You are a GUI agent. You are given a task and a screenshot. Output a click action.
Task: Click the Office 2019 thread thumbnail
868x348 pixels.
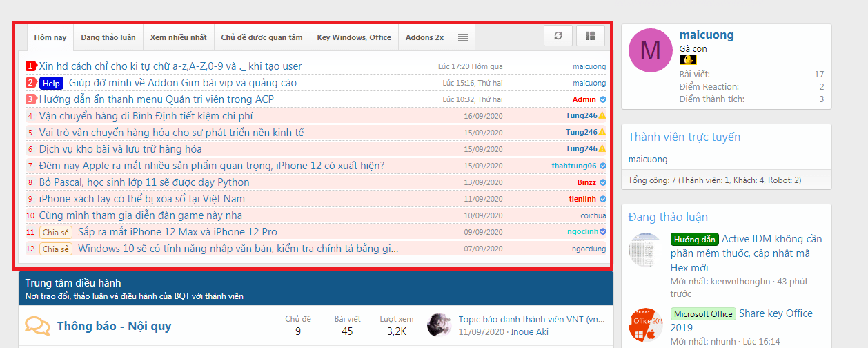(646, 326)
